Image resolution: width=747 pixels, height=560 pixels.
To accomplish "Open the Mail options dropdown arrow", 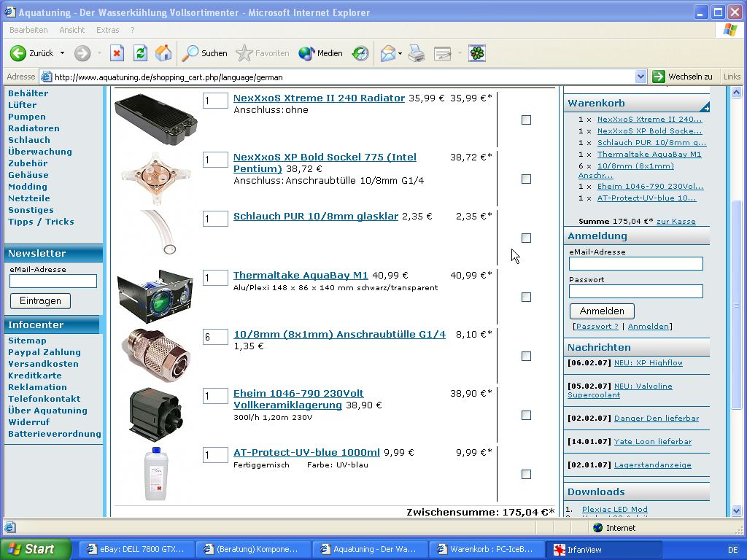I will tap(400, 53).
